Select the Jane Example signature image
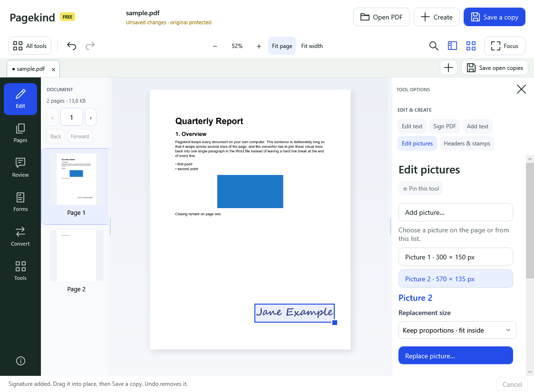The height and width of the screenshot is (392, 534). point(294,313)
